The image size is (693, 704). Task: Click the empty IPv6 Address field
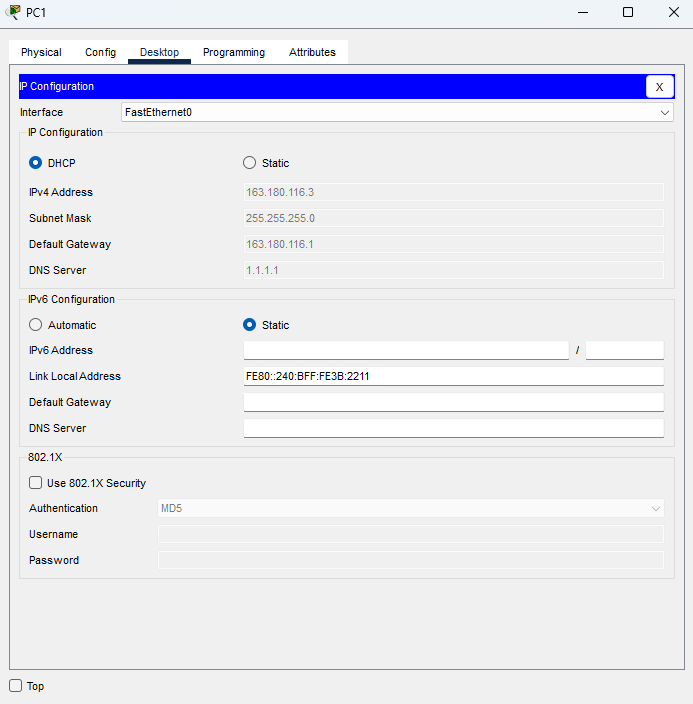406,350
